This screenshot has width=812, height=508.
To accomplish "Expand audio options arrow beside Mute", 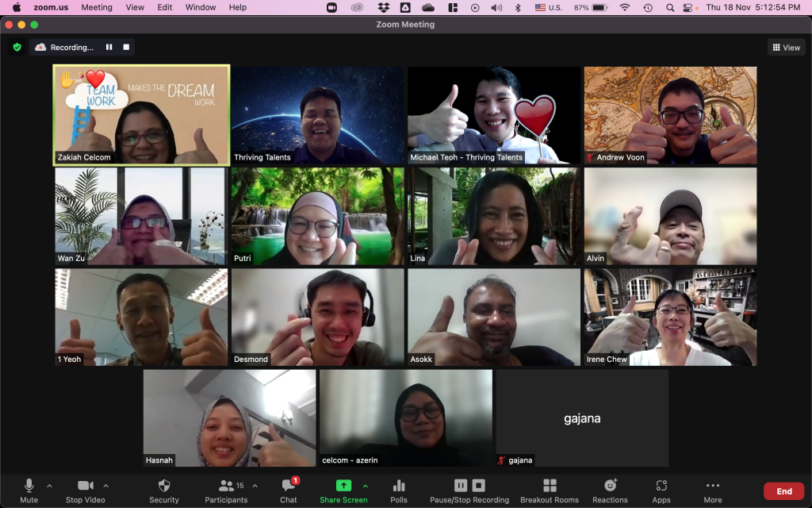I will tap(49, 486).
